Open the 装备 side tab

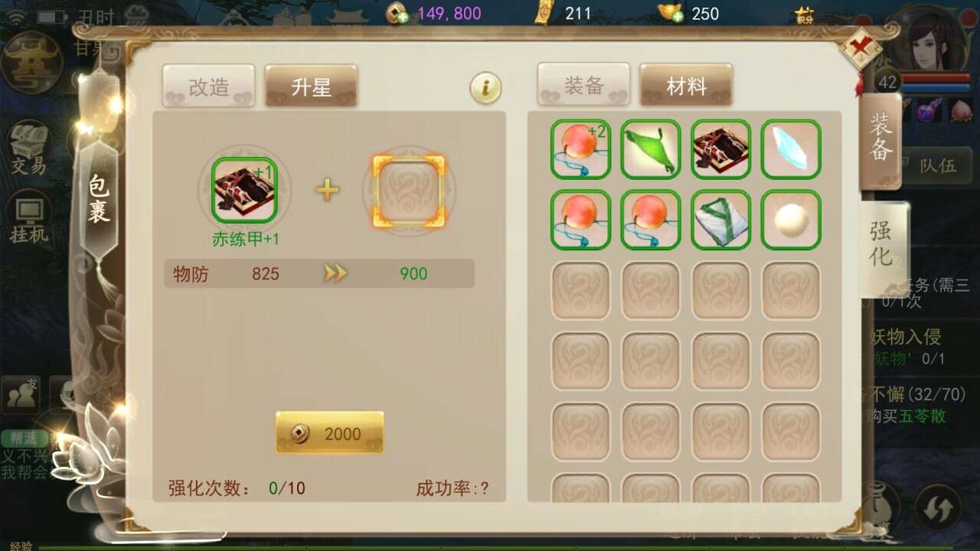pyautogui.click(x=880, y=139)
